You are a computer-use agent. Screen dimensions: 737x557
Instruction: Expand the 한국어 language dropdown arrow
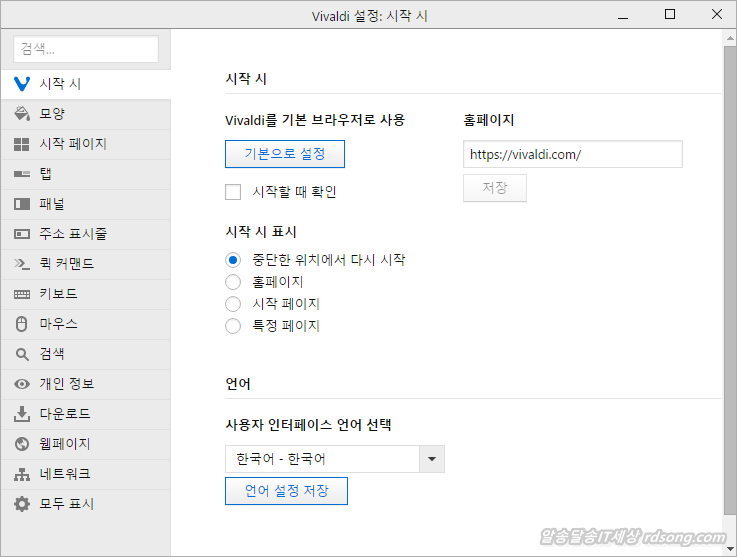(x=432, y=459)
